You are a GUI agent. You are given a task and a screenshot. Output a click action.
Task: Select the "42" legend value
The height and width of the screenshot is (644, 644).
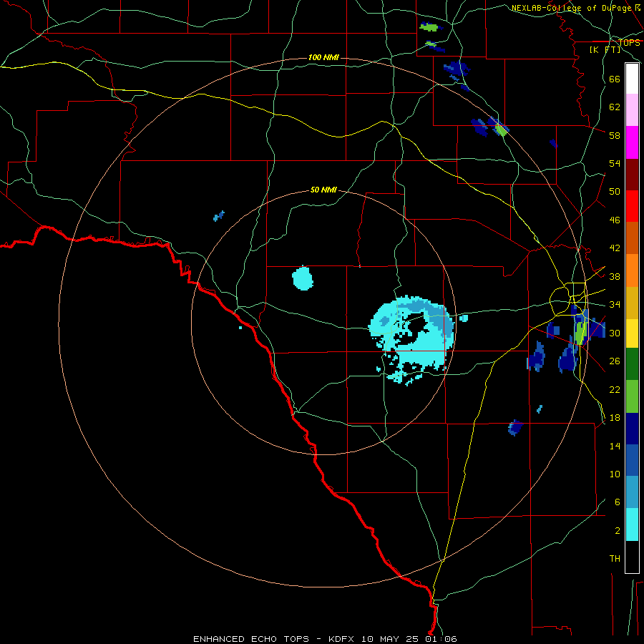615,248
